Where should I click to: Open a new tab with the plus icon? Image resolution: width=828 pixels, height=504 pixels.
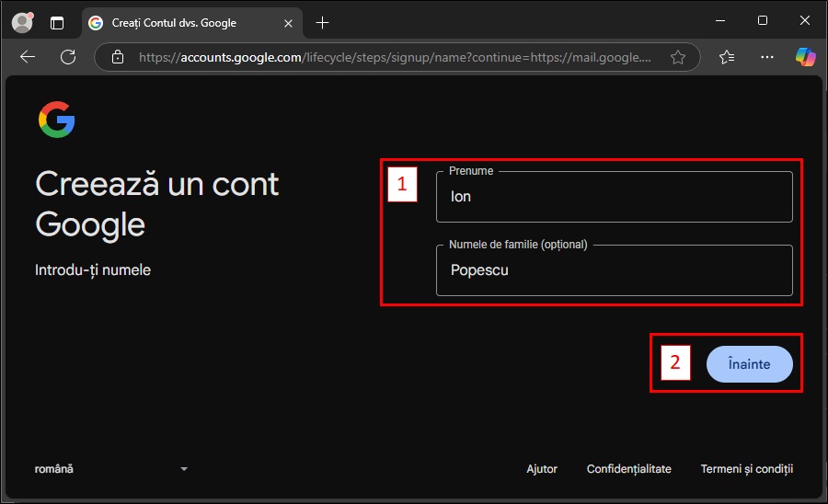[x=322, y=22]
